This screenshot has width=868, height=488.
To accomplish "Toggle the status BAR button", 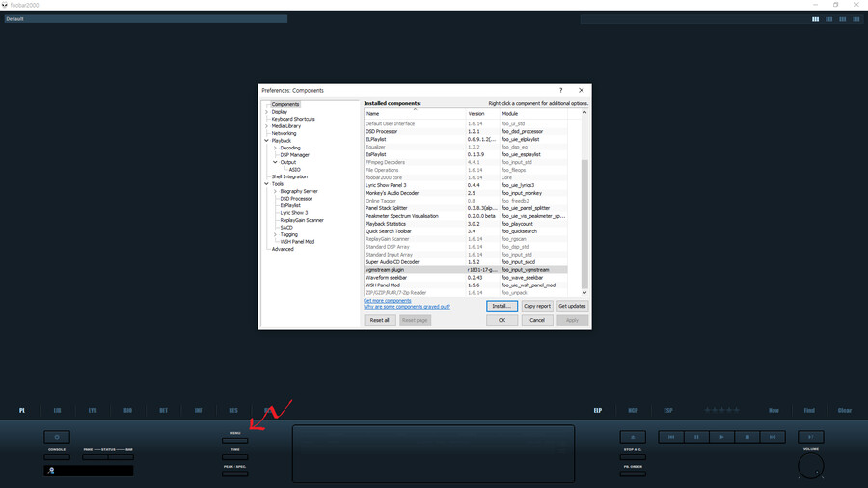I will tap(121, 457).
